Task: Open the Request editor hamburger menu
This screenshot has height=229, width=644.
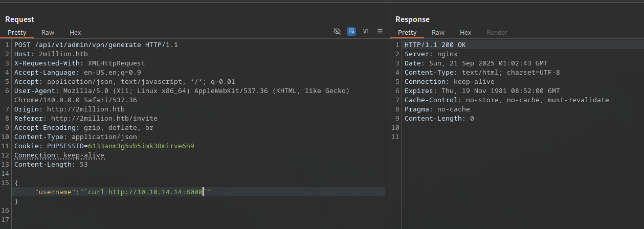Action: click(380, 31)
